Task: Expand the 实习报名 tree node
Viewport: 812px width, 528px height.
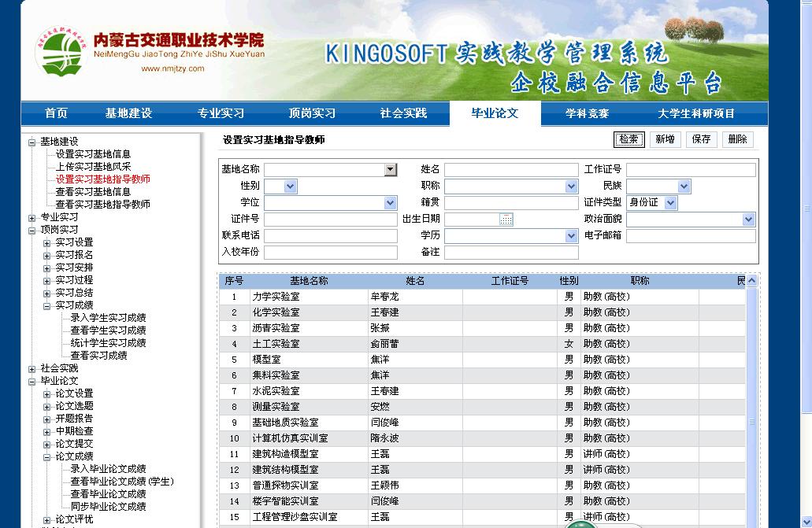Action: [47, 255]
